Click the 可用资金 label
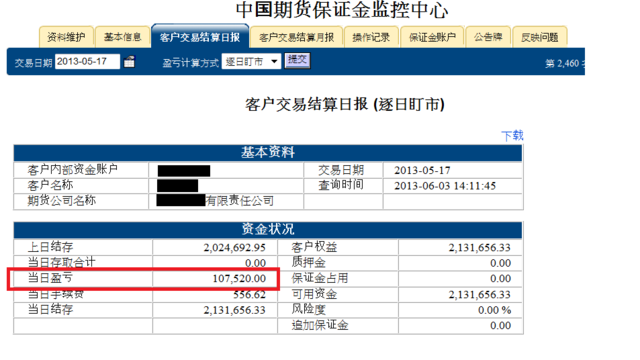This screenshot has height=360, width=640. 314,294
